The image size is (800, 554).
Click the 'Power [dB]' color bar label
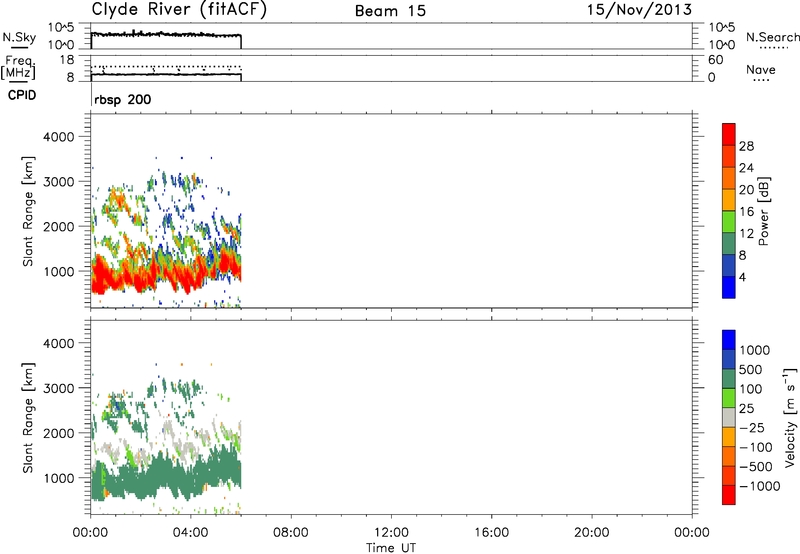763,211
